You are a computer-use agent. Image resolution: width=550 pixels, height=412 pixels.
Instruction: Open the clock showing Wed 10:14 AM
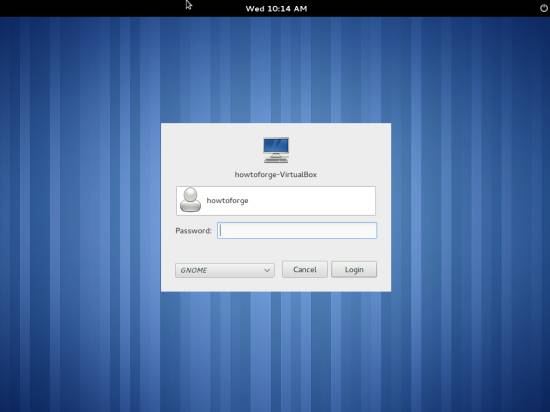[x=276, y=9]
